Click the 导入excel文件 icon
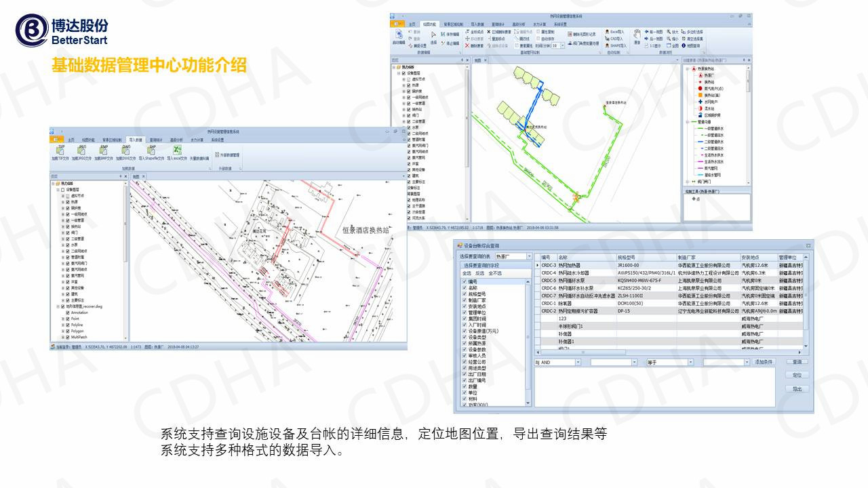This screenshot has height=488, width=868. coord(176,150)
